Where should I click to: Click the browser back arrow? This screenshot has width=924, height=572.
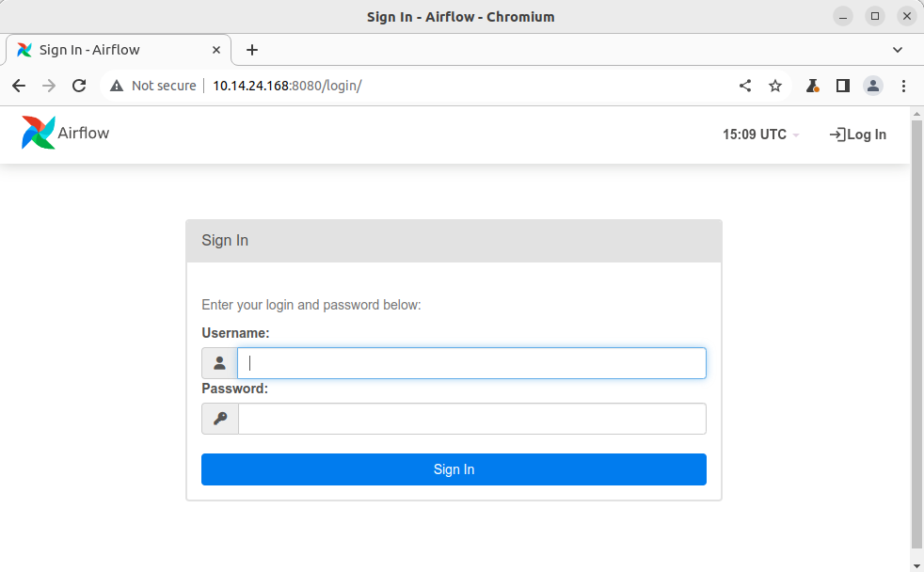(x=19, y=86)
